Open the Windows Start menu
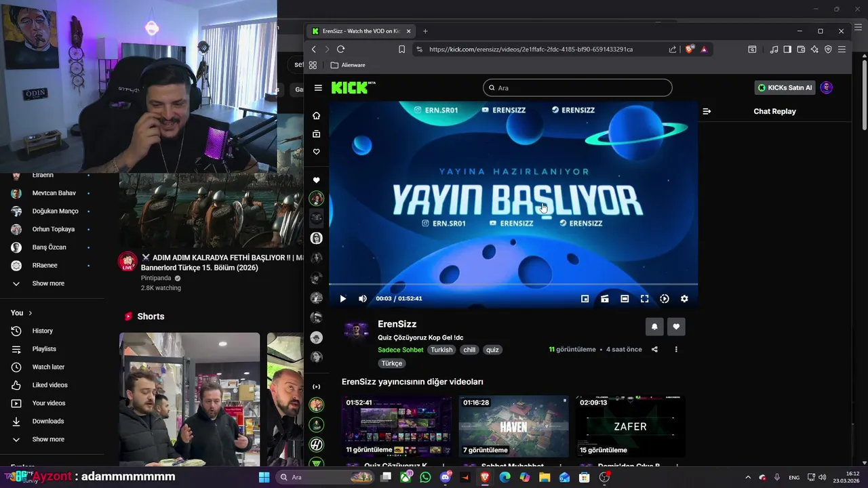The image size is (868, 488). [x=264, y=477]
